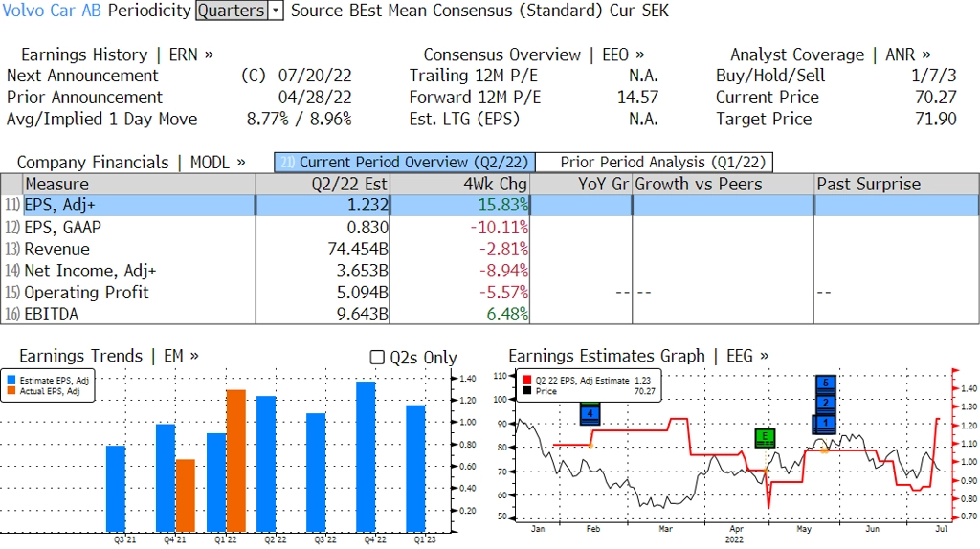Click the YoY Gr column header

581,185
